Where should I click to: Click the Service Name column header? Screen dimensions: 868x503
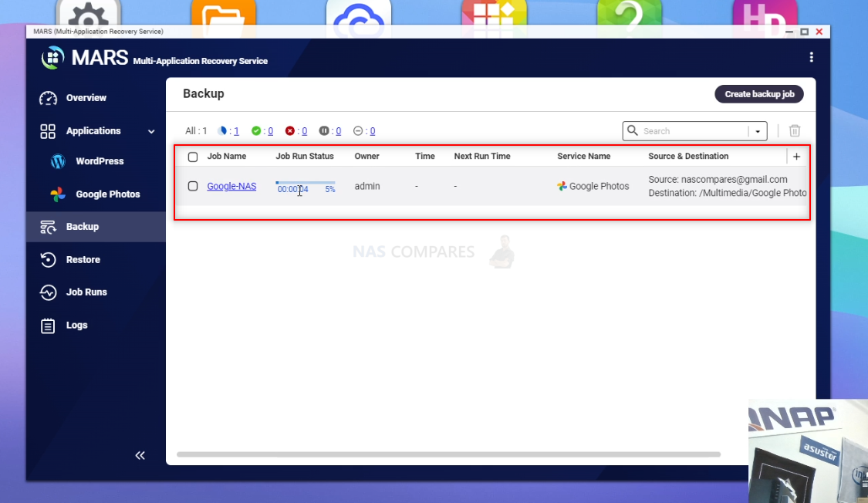coord(583,157)
